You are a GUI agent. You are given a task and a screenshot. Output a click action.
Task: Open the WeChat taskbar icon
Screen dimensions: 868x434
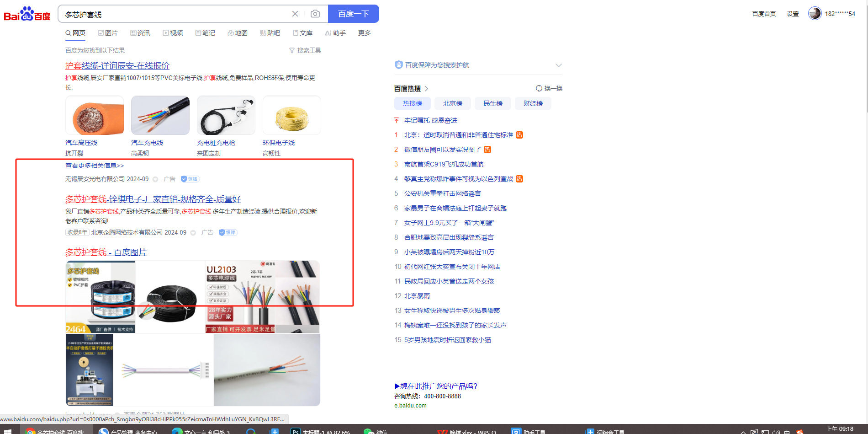coord(369,431)
